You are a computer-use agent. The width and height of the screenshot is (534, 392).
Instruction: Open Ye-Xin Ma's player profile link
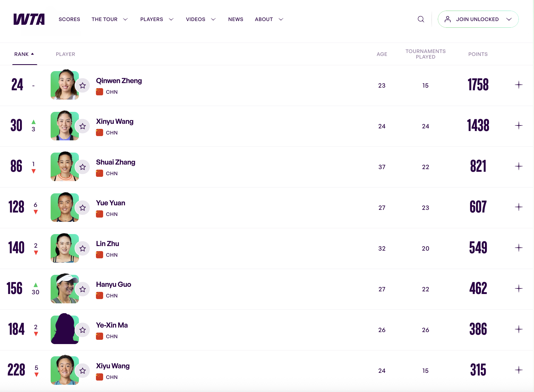(x=112, y=325)
